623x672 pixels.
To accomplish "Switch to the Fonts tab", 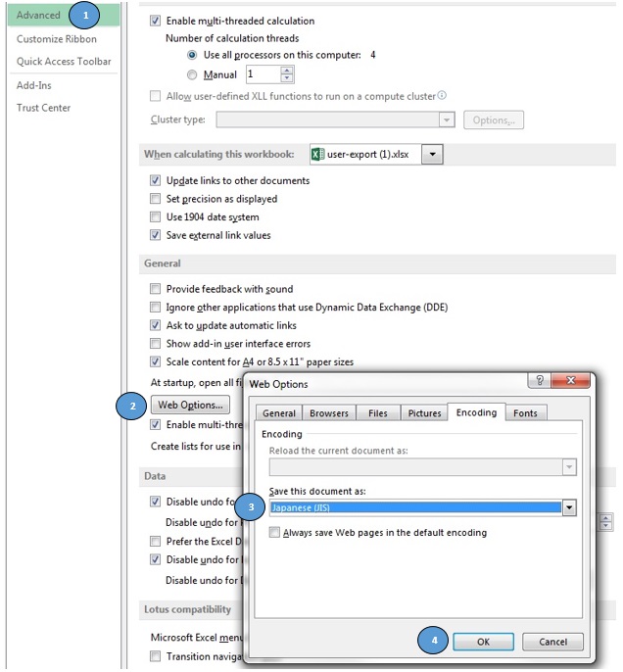I will (525, 413).
